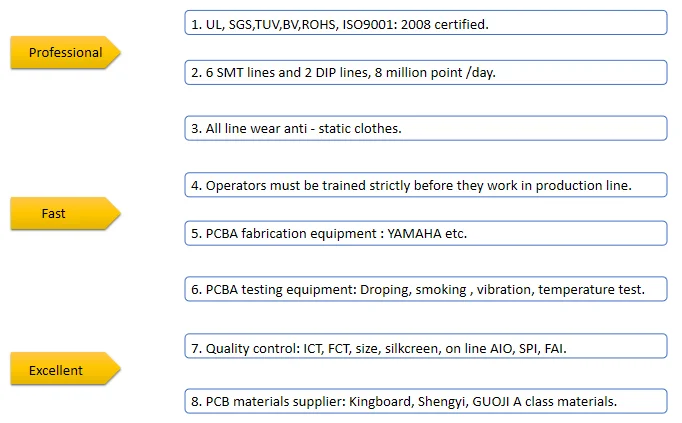The width and height of the screenshot is (682, 423).
Task: Click the yellow Fast arrow label
Action: pos(65,213)
